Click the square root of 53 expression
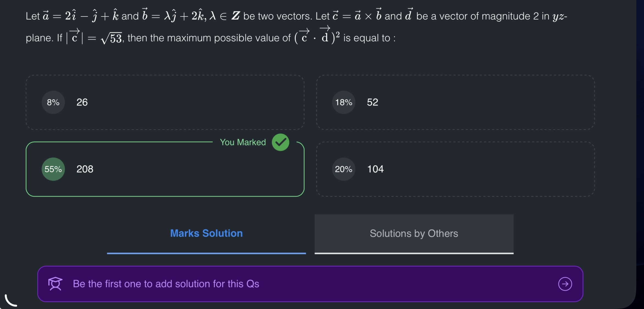This screenshot has height=309, width=644. [x=112, y=38]
